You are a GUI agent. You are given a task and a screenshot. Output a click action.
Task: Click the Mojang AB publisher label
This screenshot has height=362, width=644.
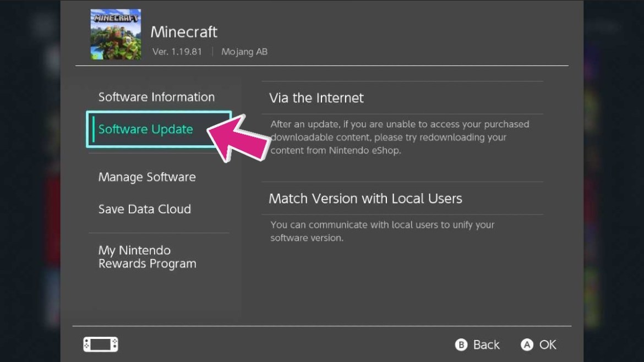pyautogui.click(x=244, y=52)
